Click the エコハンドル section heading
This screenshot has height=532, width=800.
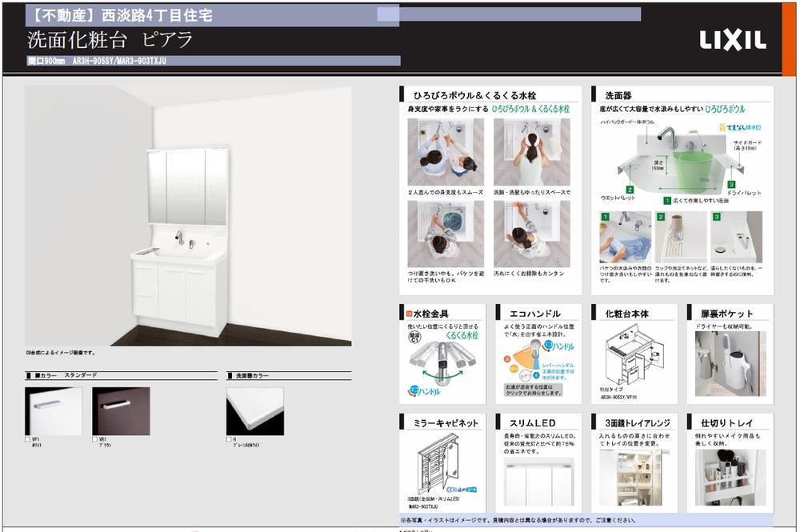tap(534, 314)
